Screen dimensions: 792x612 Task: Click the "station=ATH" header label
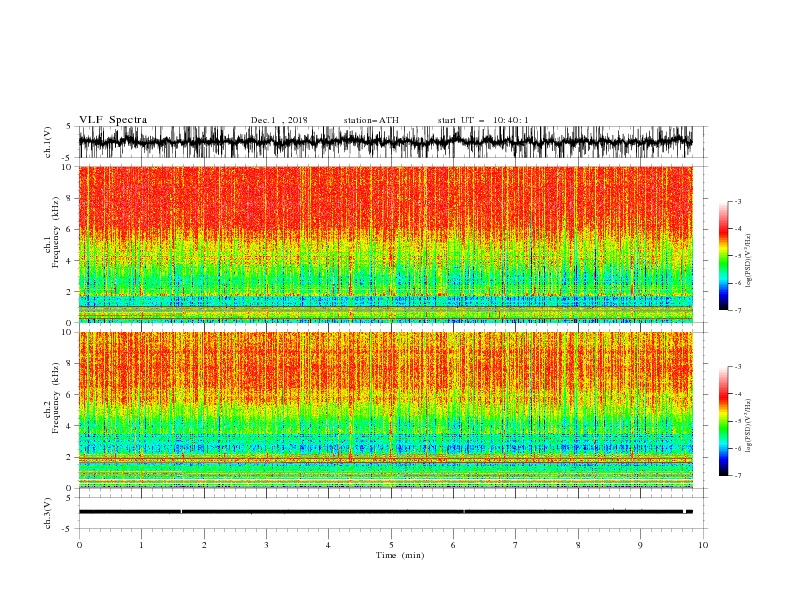click(371, 120)
